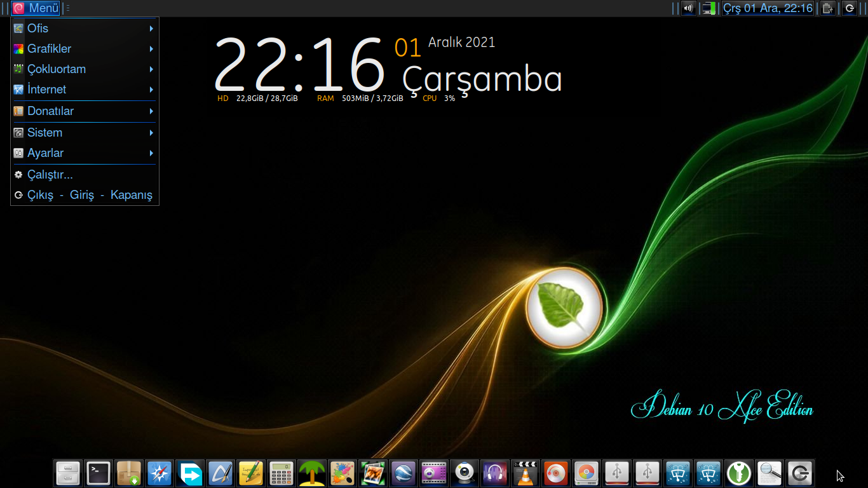Launch the magnifier document search icon
This screenshot has width=868, height=488.
(770, 473)
